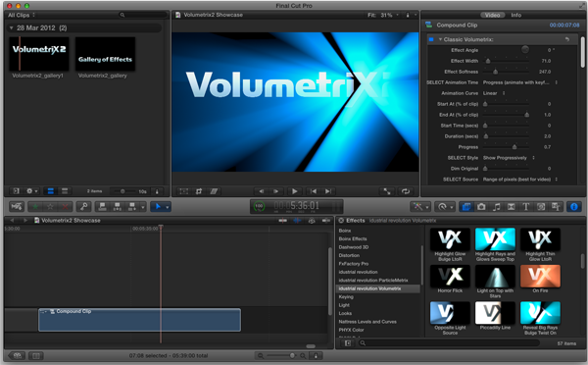Disable the Classic Volumetrix effect blue checkbox
The width and height of the screenshot is (588, 365).
tap(431, 39)
